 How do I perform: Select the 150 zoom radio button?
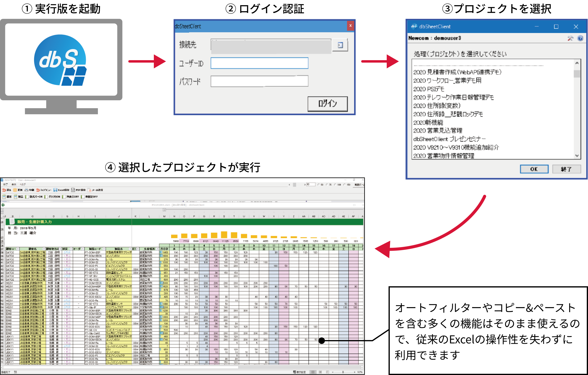coord(345,185)
